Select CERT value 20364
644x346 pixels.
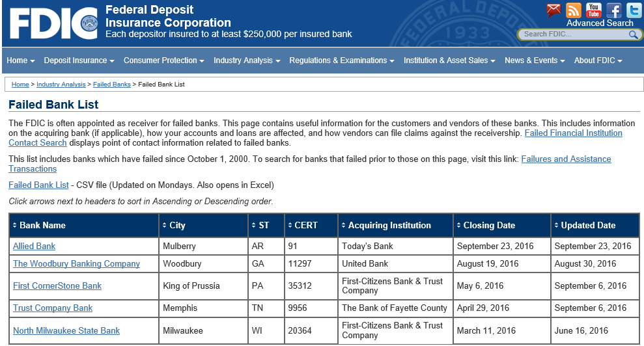coord(311,331)
